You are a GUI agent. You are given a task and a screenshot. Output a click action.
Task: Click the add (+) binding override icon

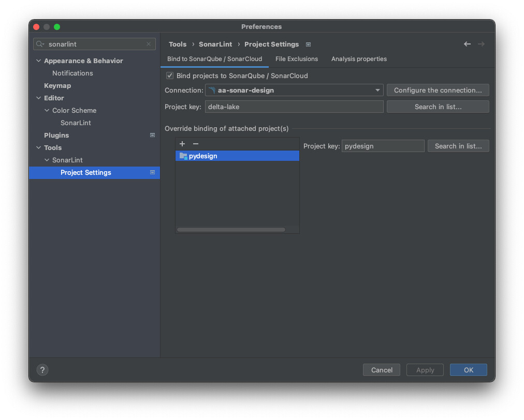182,144
